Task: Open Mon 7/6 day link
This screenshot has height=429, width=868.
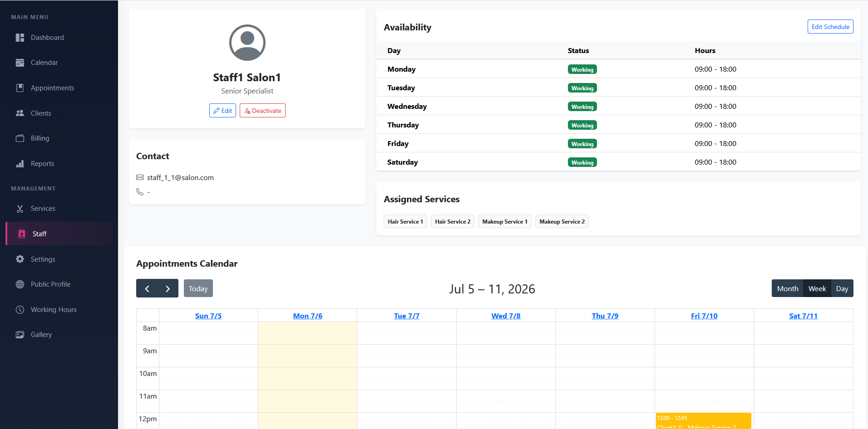Action: click(308, 316)
